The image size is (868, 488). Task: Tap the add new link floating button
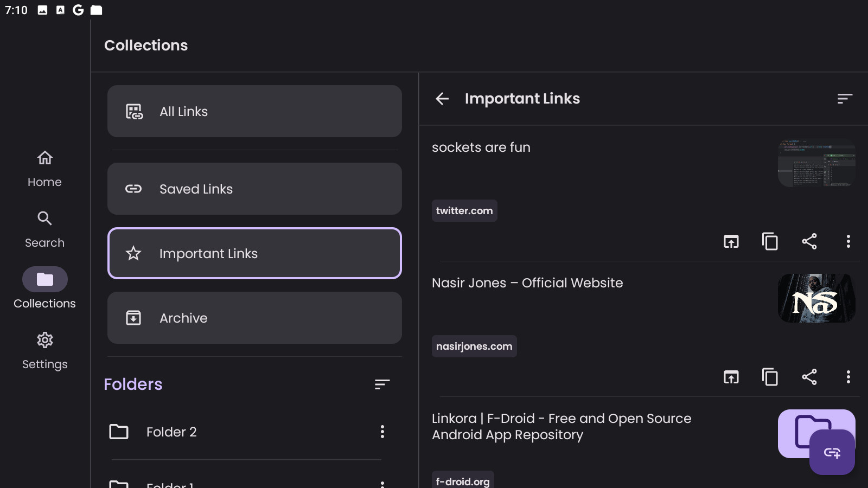click(832, 452)
